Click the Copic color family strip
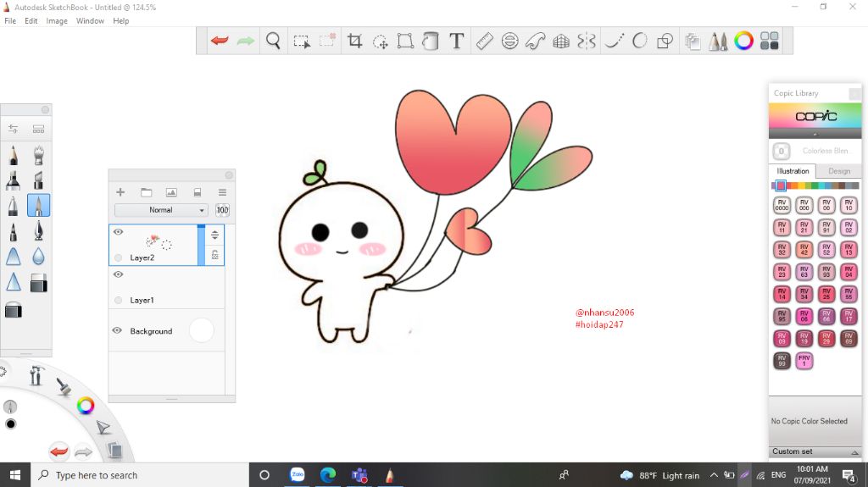868x487 pixels. [x=815, y=186]
